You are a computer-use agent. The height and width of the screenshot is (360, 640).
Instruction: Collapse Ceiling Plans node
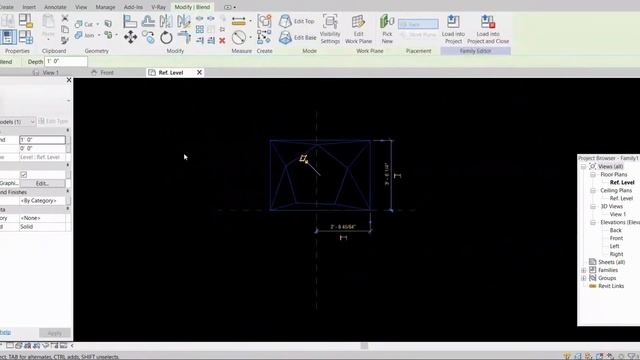593,191
